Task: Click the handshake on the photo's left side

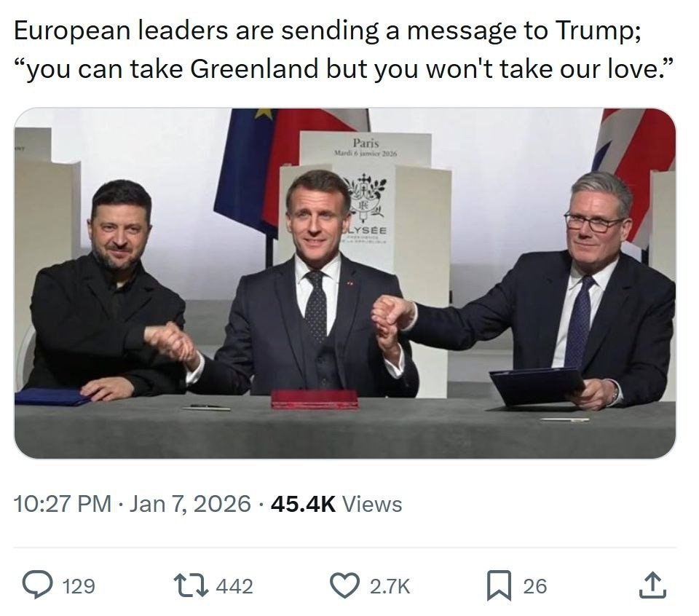Action: (169, 341)
